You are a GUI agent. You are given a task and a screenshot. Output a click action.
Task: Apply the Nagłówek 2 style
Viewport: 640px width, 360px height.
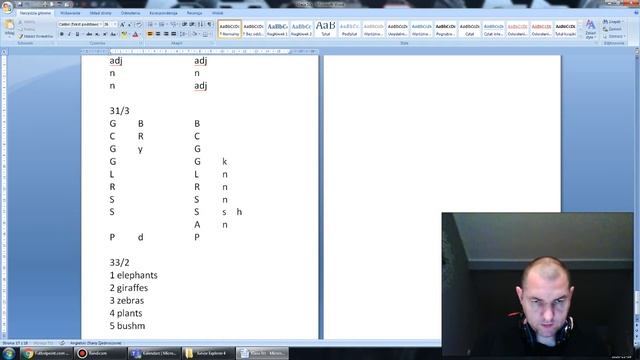pyautogui.click(x=301, y=29)
